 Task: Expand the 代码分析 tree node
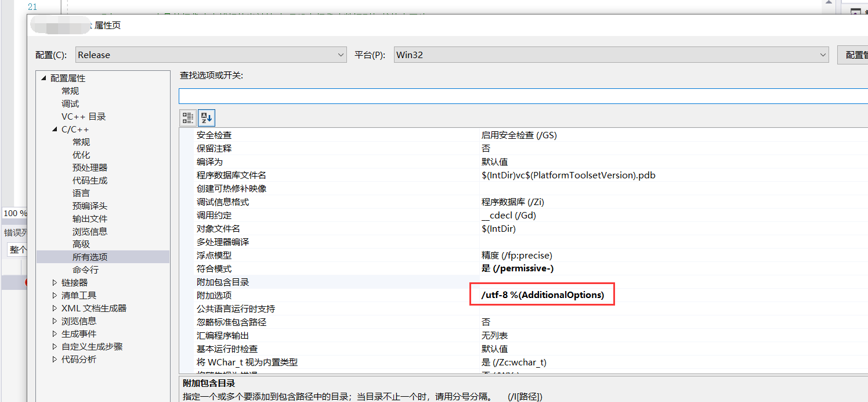[x=54, y=359]
